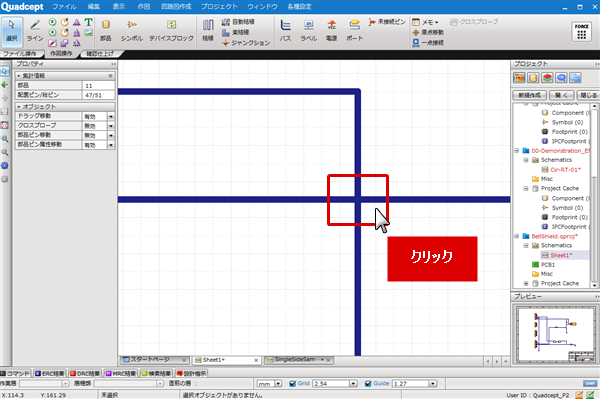Click the schematic preview thumbnail
The width and height of the screenshot is (600, 399).
pos(556,335)
